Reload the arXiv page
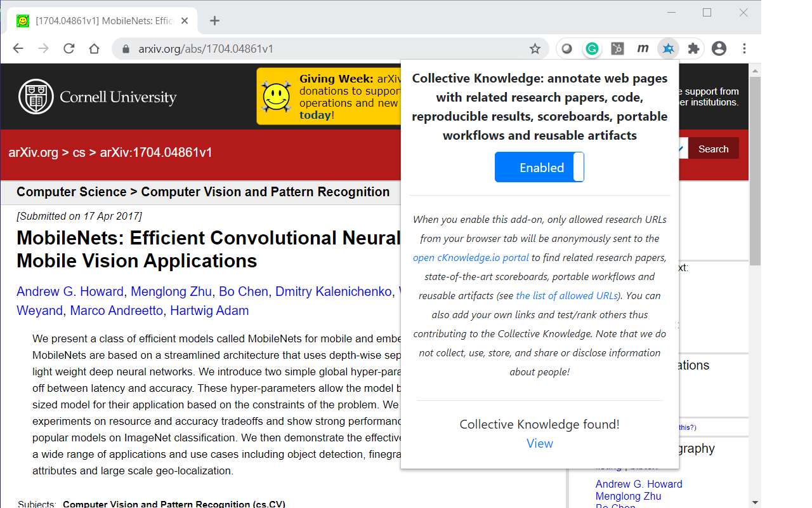 click(x=69, y=49)
